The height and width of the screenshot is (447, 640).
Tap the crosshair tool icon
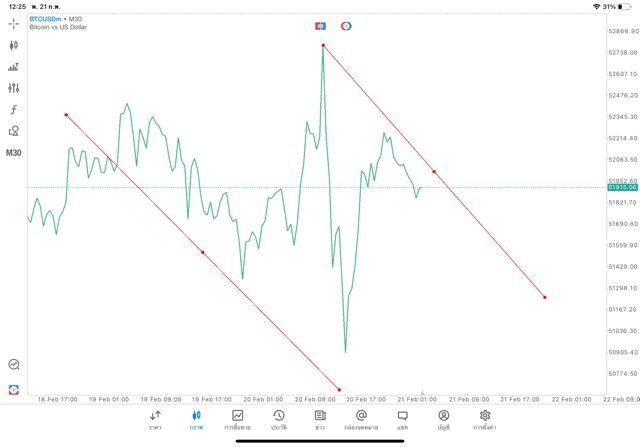[14, 23]
